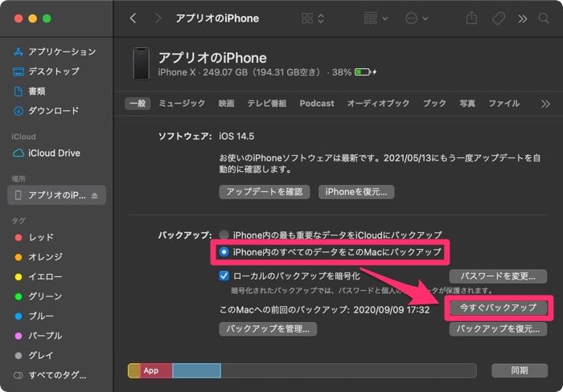Select the Blue (ブルー) tag

(x=34, y=316)
